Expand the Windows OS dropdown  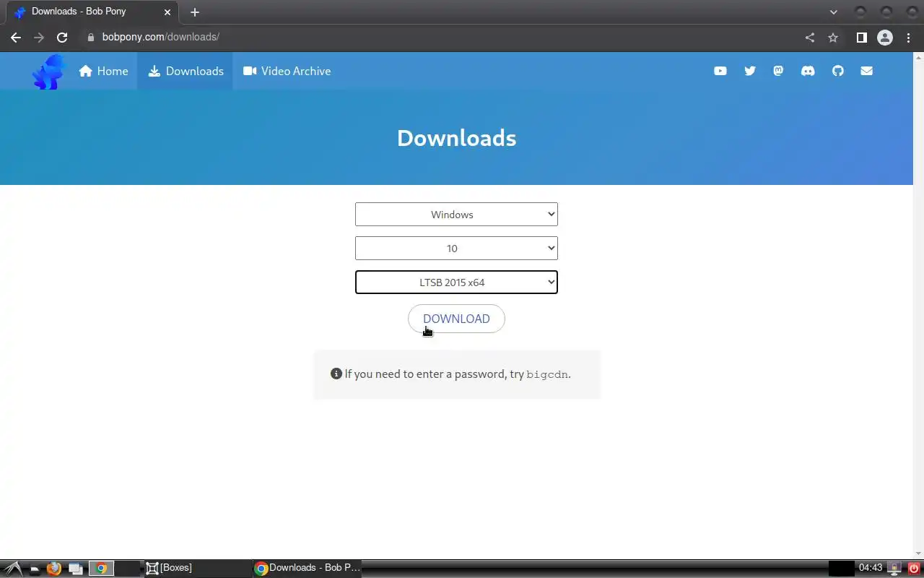456,215
